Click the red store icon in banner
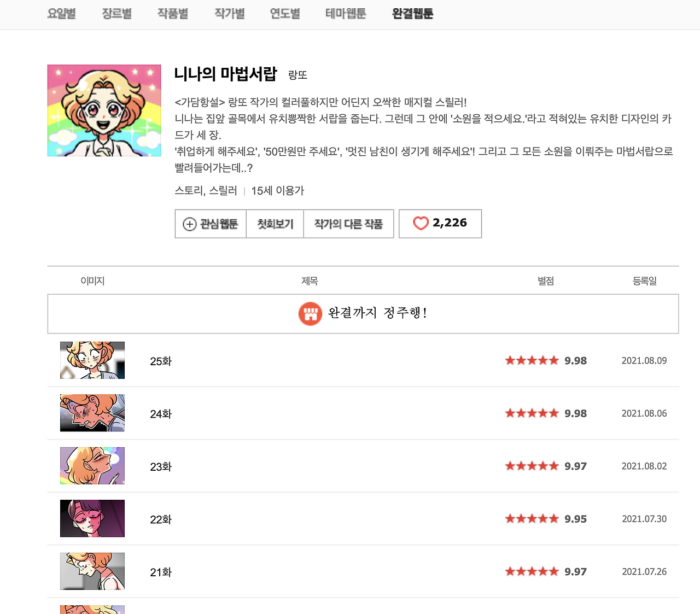The width and height of the screenshot is (700, 614). tap(310, 314)
